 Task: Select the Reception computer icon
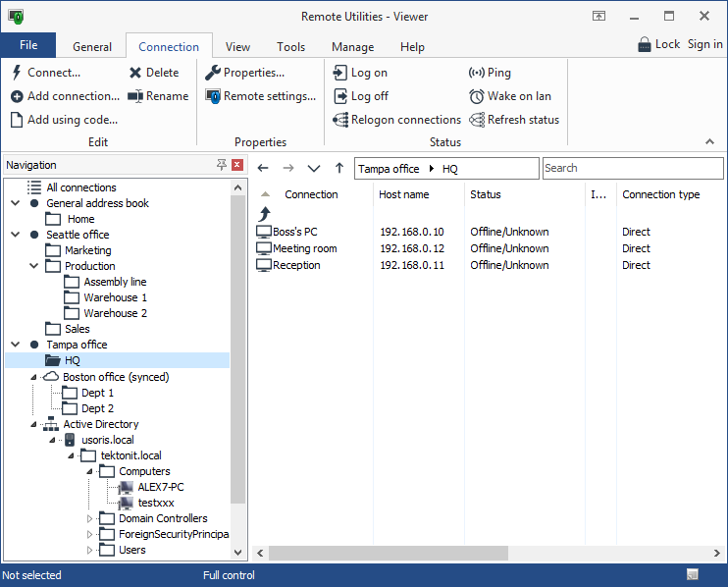click(264, 265)
